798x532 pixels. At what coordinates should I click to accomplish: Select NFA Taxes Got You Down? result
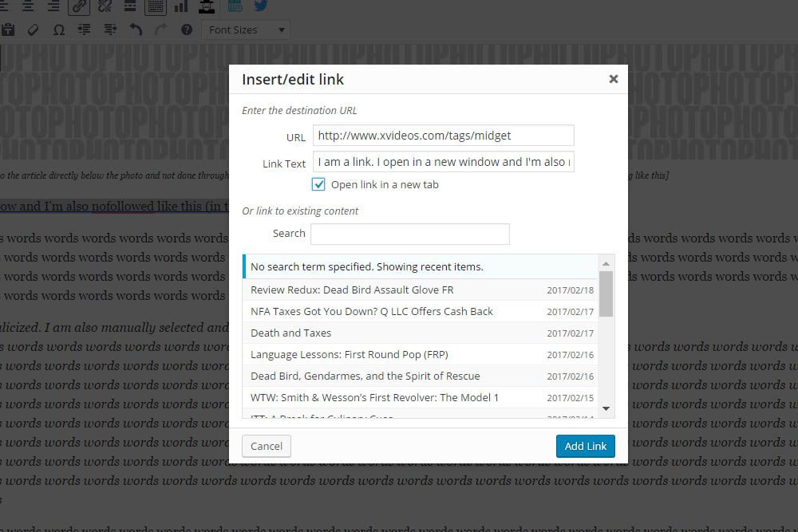(421, 311)
